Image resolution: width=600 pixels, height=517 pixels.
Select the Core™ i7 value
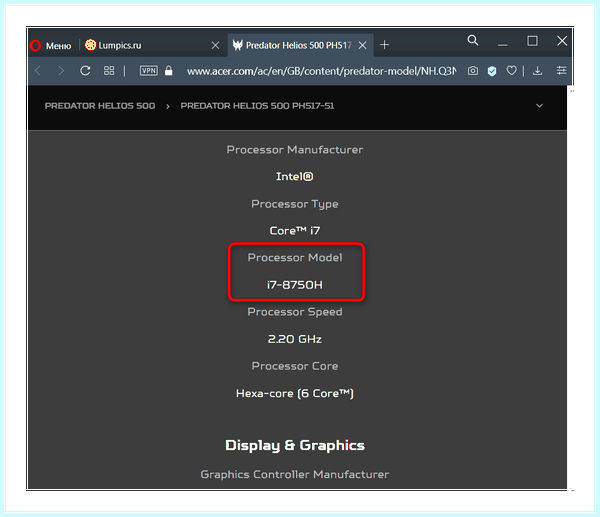(x=295, y=231)
